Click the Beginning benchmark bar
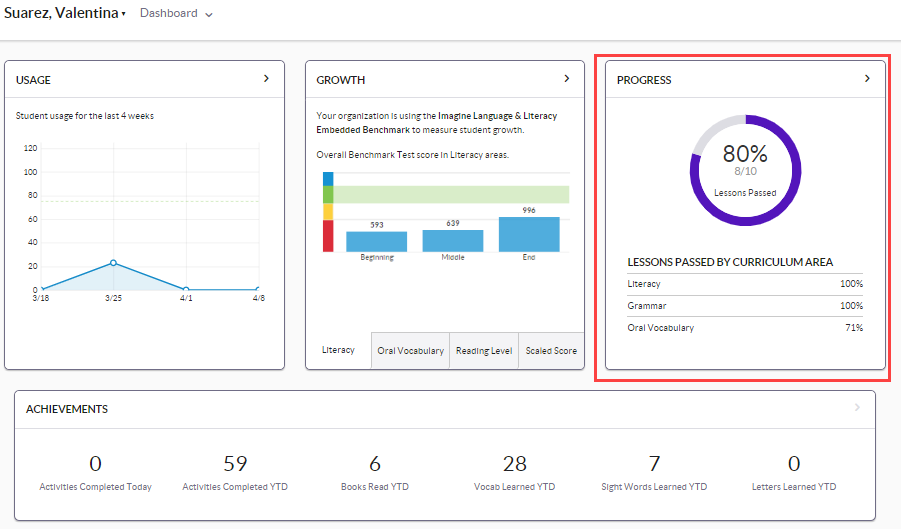 tap(376, 241)
